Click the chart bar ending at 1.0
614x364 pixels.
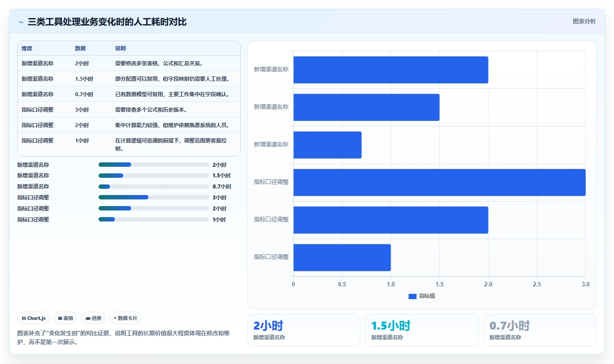click(x=342, y=258)
